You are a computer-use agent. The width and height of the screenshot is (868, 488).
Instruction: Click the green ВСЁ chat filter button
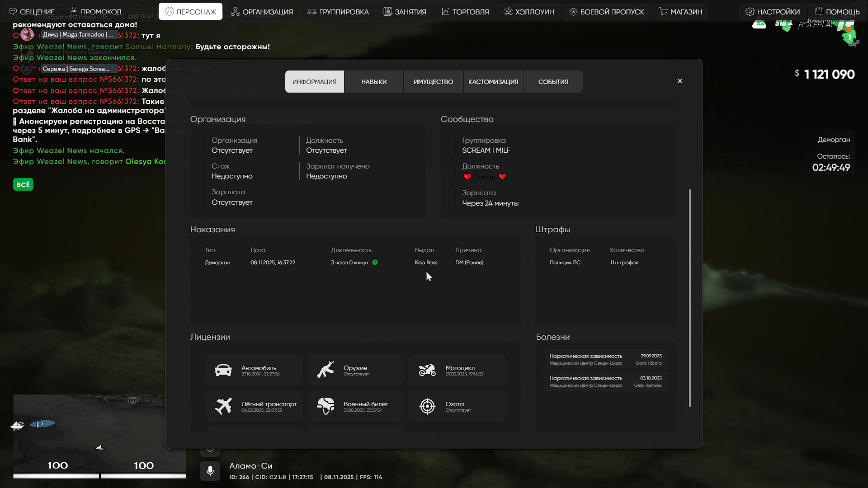point(23,184)
